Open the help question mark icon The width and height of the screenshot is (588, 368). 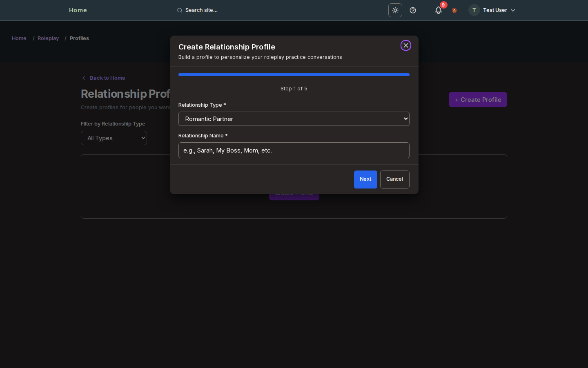pos(413,10)
